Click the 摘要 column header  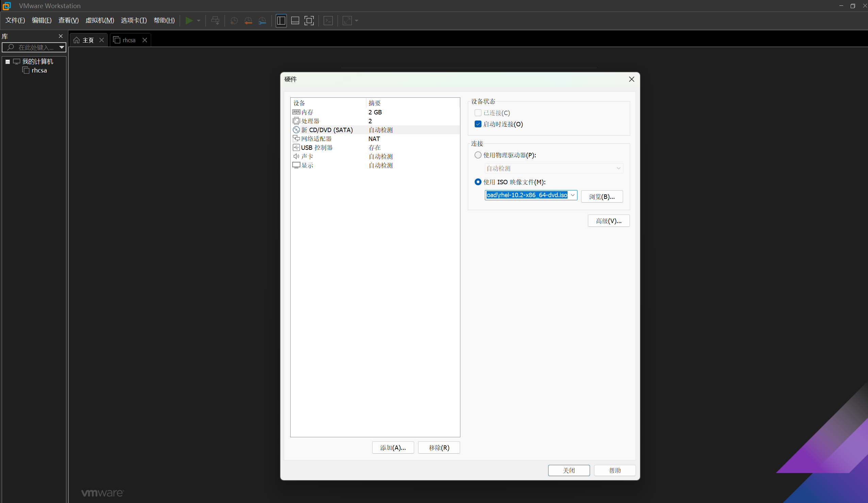pyautogui.click(x=413, y=103)
